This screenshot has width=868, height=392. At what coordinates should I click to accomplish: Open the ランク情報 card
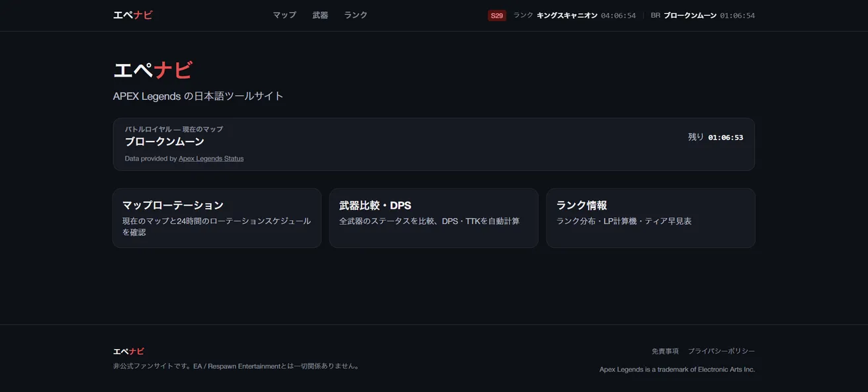tap(651, 218)
